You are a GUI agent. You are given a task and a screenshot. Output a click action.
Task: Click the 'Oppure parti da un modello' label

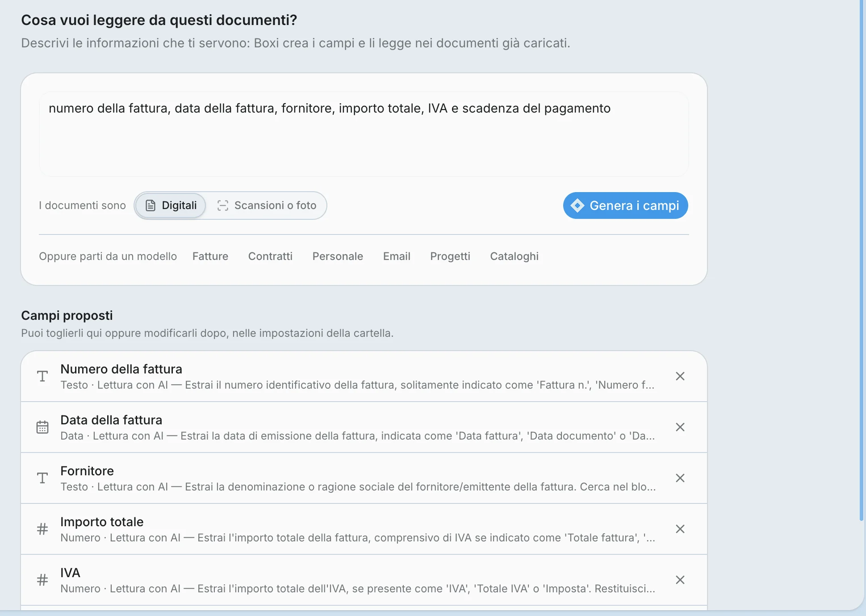tap(108, 256)
